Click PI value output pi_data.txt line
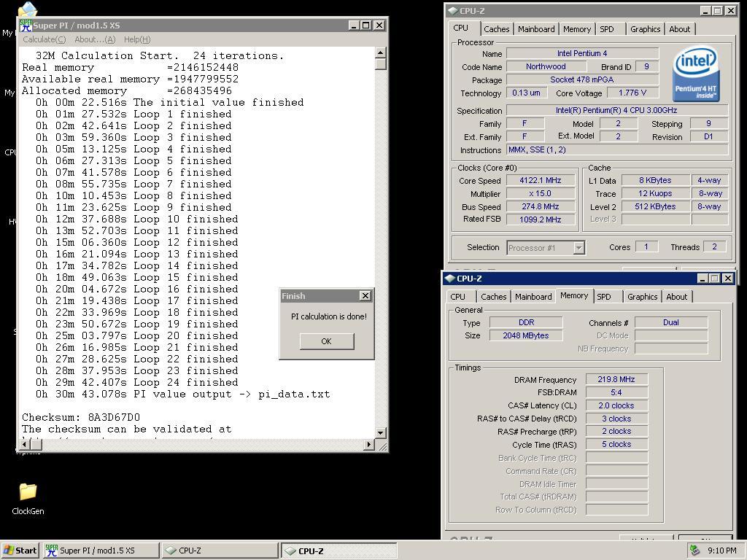This screenshot has width=747, height=560. click(x=182, y=394)
